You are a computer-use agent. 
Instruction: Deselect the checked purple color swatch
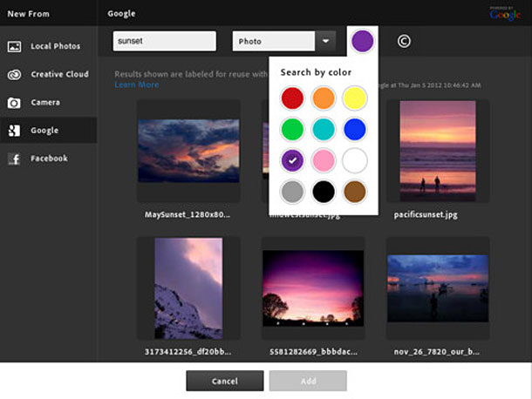tap(293, 160)
